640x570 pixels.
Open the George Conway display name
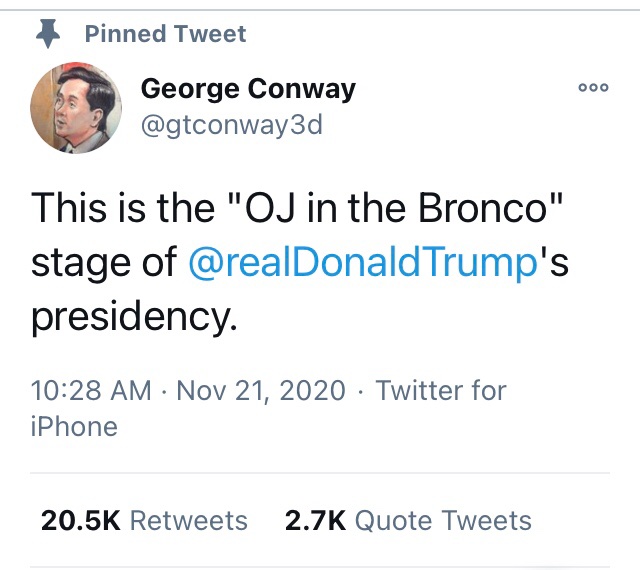pyautogui.click(x=248, y=89)
